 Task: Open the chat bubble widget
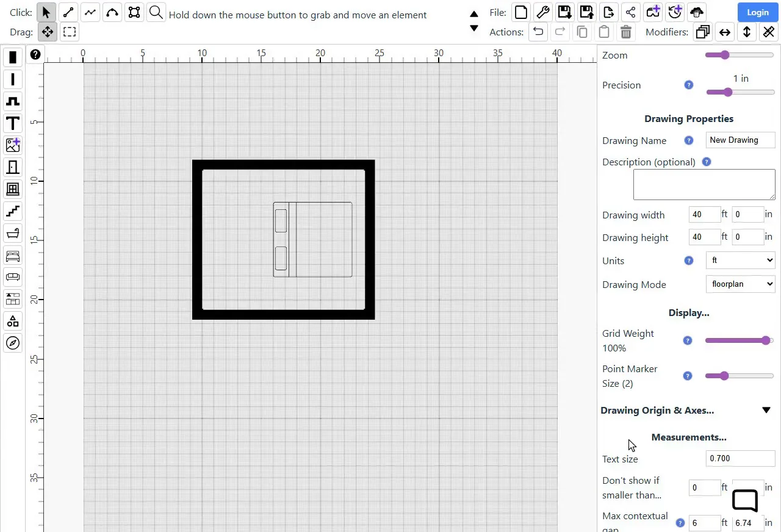(745, 500)
